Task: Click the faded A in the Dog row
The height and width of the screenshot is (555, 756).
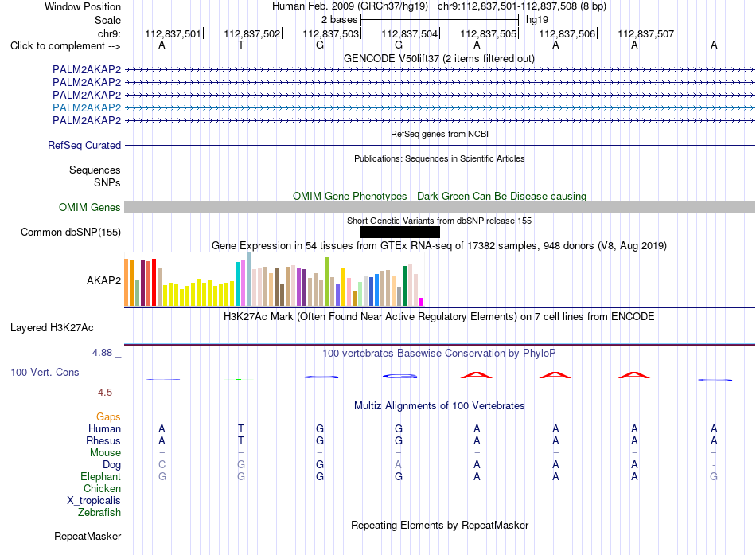Action: pyautogui.click(x=398, y=465)
